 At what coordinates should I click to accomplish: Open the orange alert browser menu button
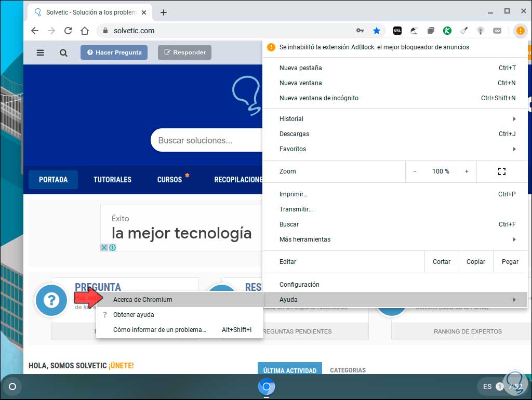(520, 31)
